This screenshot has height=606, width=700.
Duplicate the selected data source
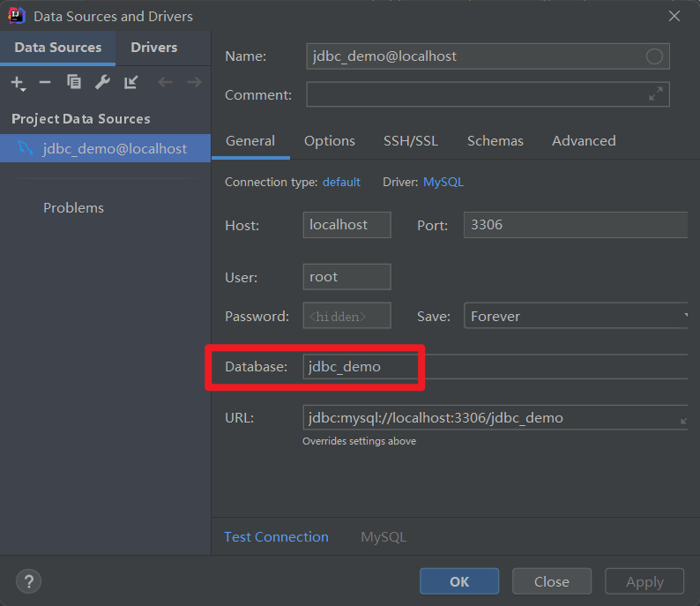point(74,82)
